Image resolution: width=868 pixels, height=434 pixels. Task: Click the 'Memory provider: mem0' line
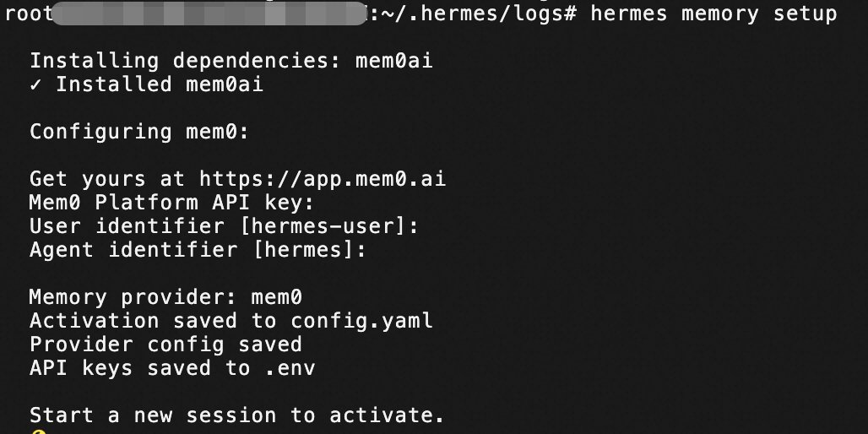pyautogui.click(x=166, y=297)
